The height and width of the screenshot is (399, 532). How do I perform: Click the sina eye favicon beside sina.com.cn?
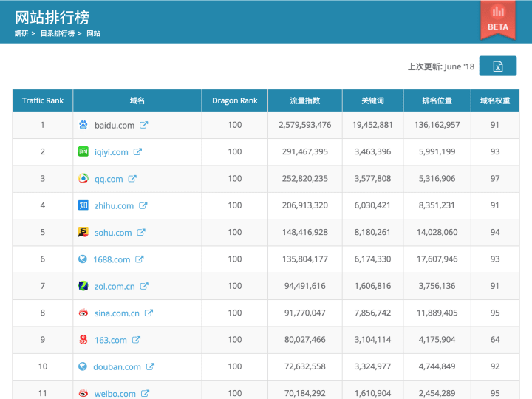pyautogui.click(x=83, y=313)
